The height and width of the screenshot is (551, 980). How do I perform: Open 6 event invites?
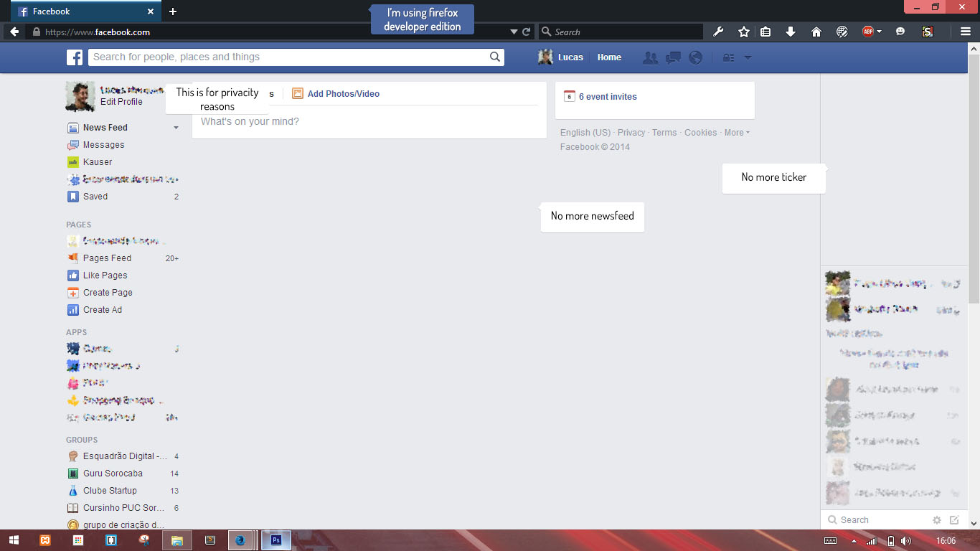[600, 97]
